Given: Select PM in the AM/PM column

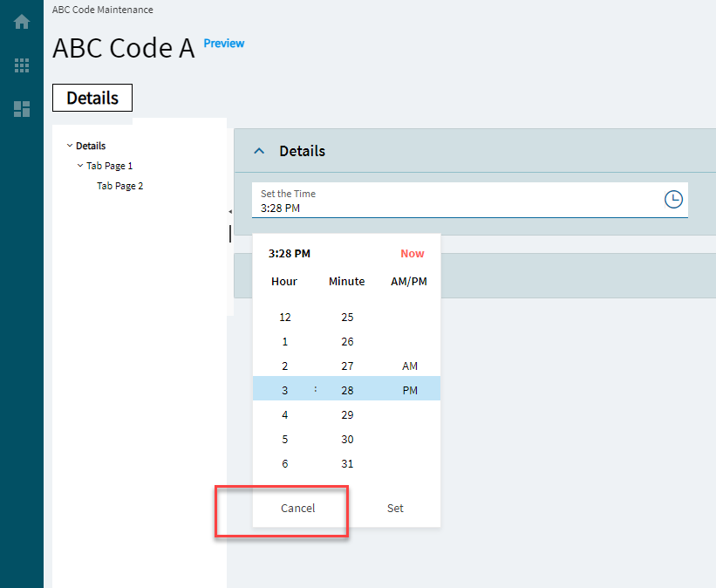Looking at the screenshot, I should click(x=410, y=391).
